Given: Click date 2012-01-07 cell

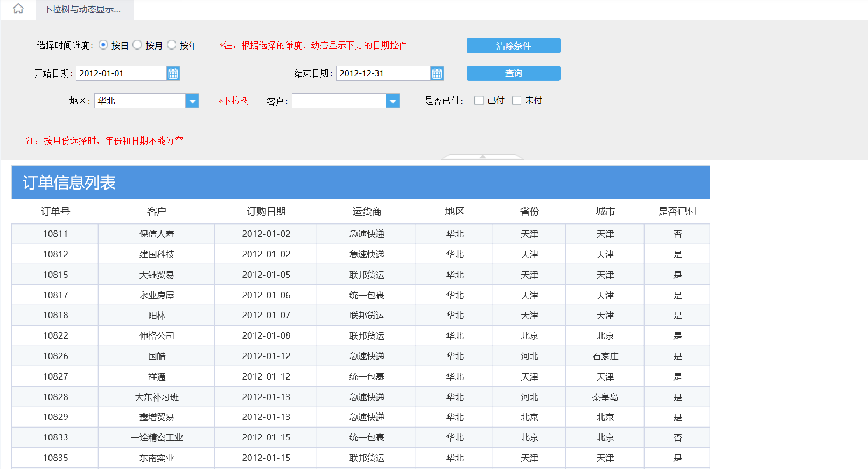Looking at the screenshot, I should (266, 315).
